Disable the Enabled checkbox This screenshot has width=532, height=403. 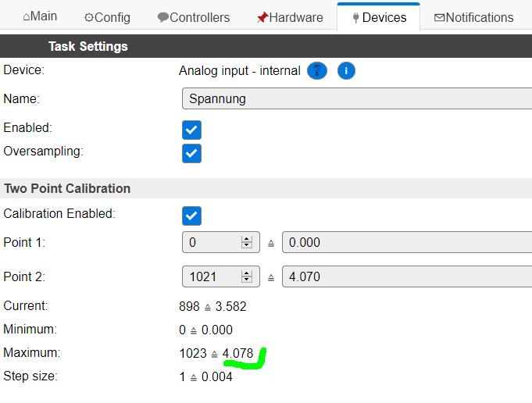[191, 130]
